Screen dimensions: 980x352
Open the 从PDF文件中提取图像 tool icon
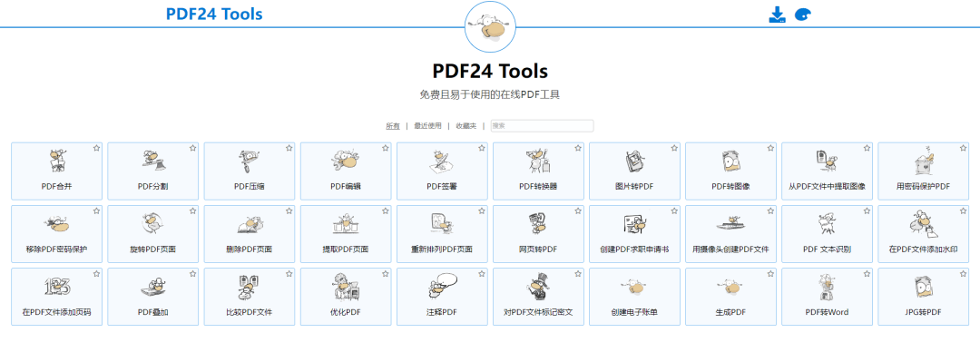827,161
